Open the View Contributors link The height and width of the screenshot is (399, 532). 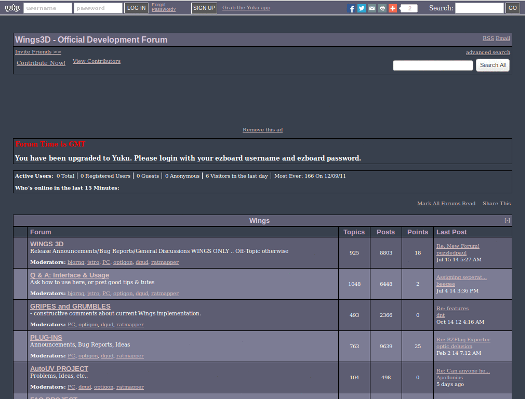pyautogui.click(x=96, y=61)
